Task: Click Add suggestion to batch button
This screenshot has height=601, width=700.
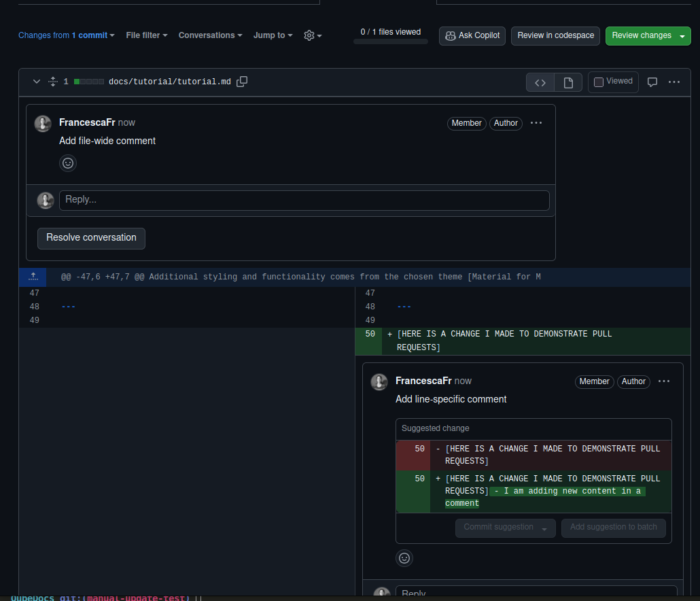Action: tap(614, 528)
